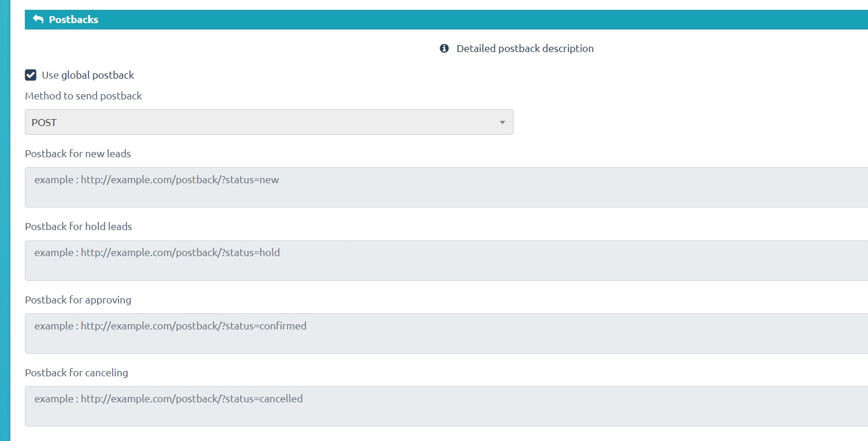
Task: Open the Detailed postback description link
Action: pyautogui.click(x=524, y=49)
